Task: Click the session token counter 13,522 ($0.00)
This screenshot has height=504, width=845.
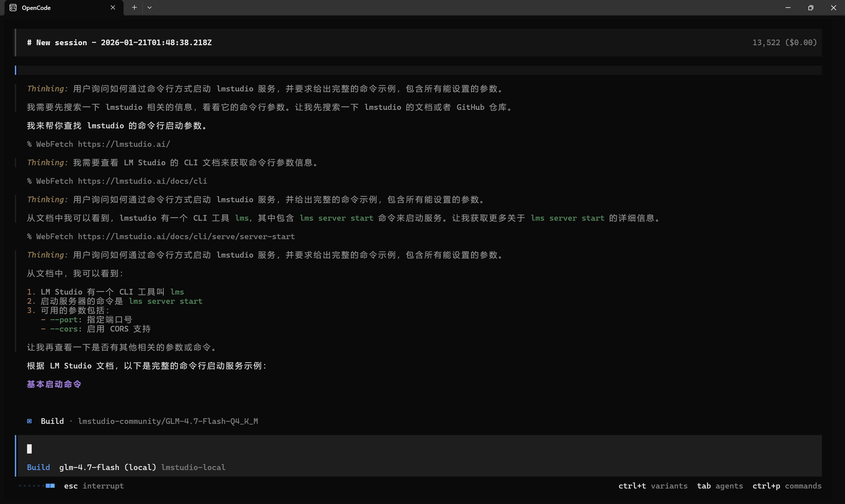Action: point(785,42)
